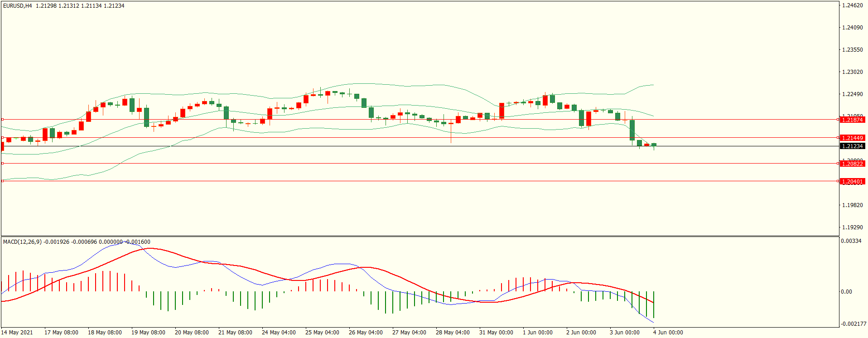Click the 26 May 04:00 time label
Image resolution: width=868 pixels, height=338 pixels.
click(x=366, y=333)
